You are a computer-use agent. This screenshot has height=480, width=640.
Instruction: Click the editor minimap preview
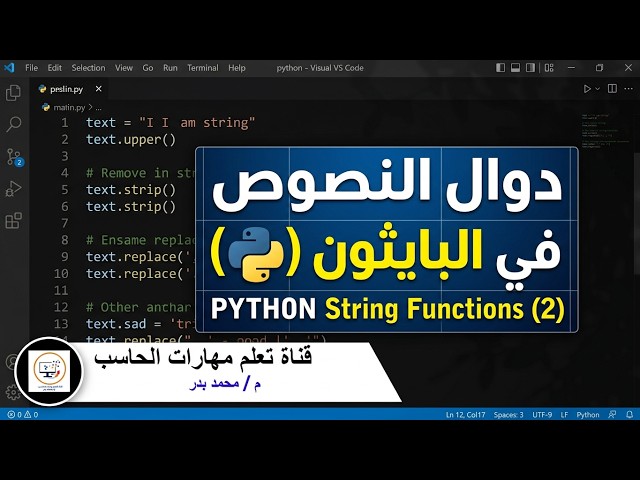tap(606, 131)
